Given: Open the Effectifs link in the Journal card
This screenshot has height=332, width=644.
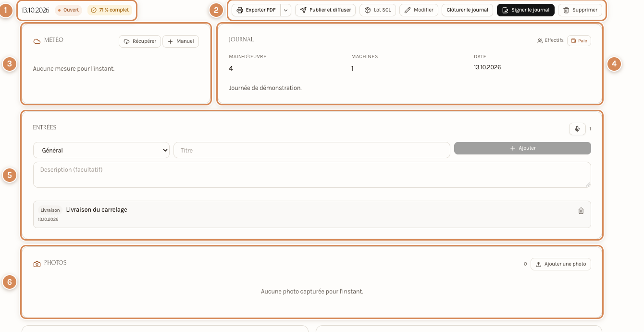Looking at the screenshot, I should tap(550, 40).
